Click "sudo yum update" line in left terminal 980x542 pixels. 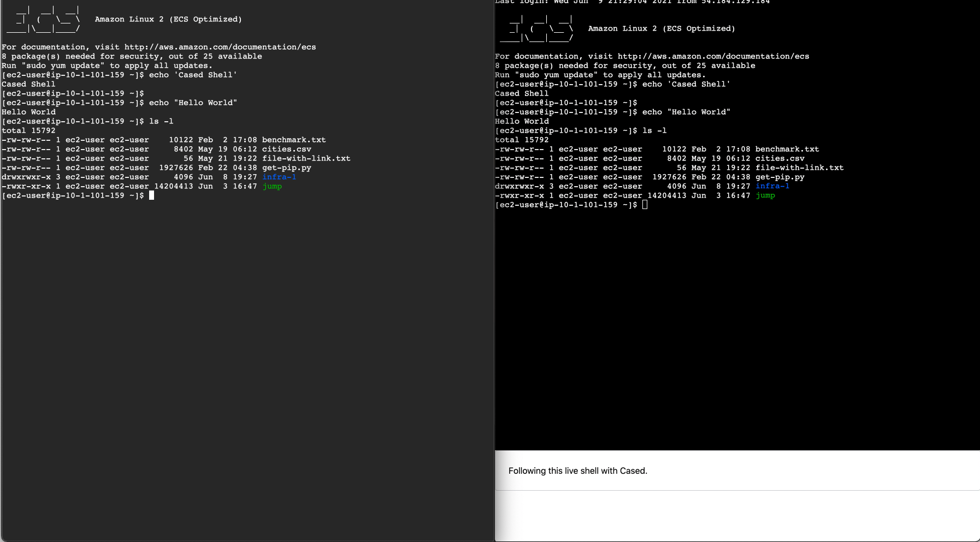coord(107,65)
